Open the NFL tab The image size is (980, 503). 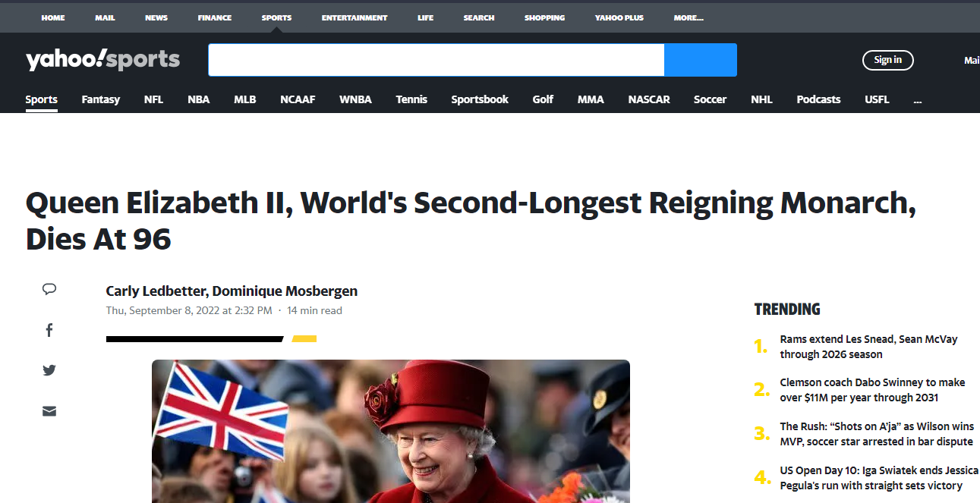click(x=153, y=99)
